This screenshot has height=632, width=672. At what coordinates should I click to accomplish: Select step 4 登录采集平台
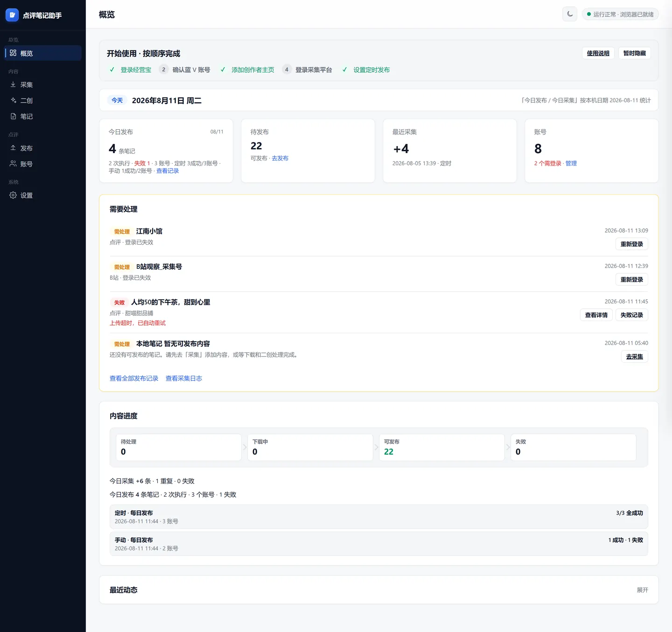click(x=307, y=70)
